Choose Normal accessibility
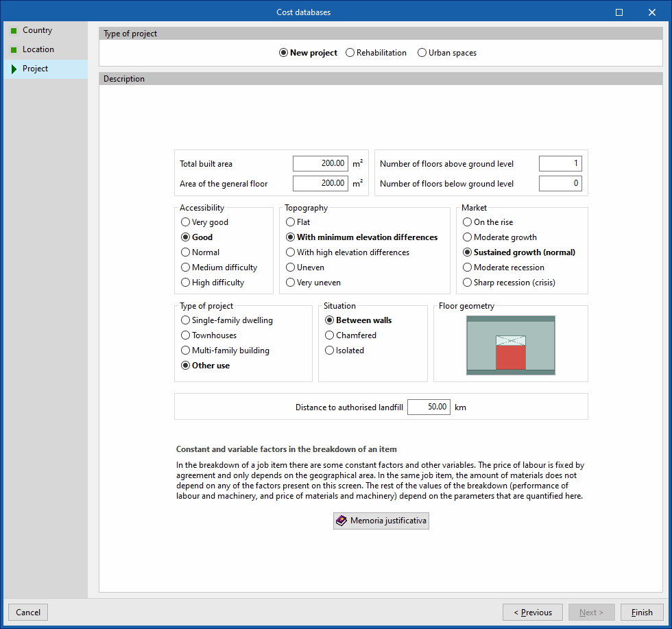The image size is (672, 629). pyautogui.click(x=200, y=252)
